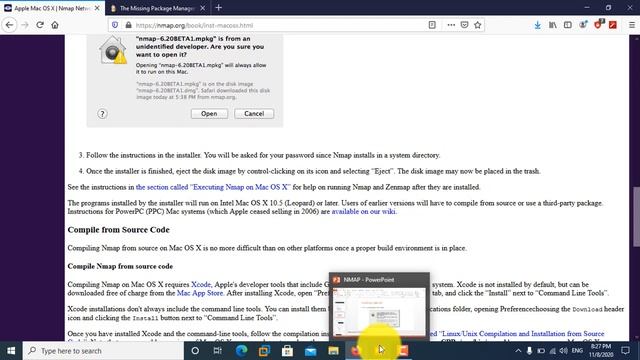This screenshot has width=640, height=360.
Task: Click the forward navigation arrow
Action: [25, 25]
